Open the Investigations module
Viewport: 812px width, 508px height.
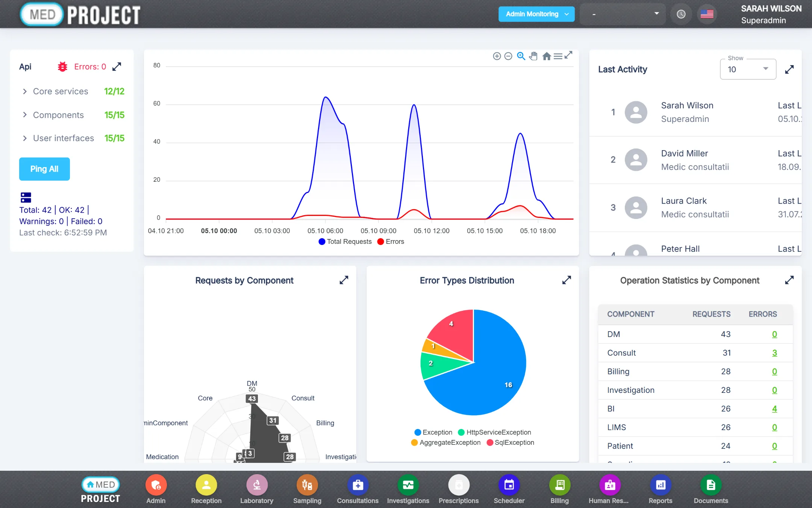tap(408, 490)
